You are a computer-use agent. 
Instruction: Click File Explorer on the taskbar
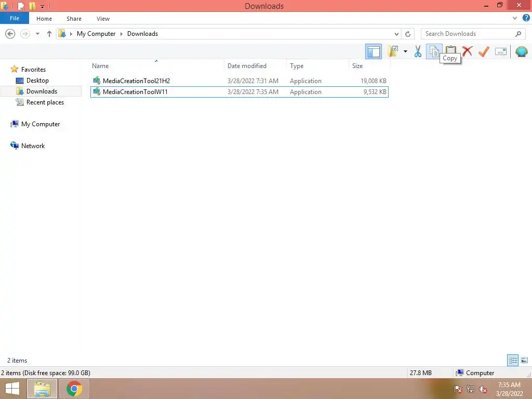click(42, 389)
